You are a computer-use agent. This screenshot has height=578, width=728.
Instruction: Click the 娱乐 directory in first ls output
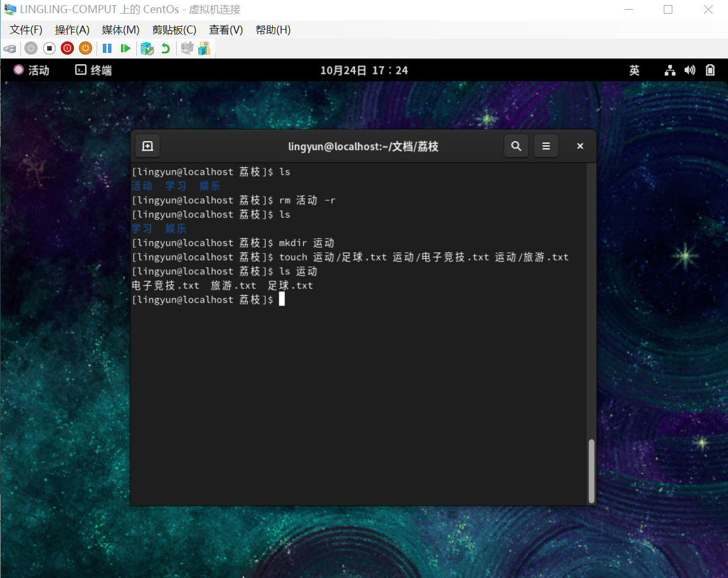tap(210, 186)
